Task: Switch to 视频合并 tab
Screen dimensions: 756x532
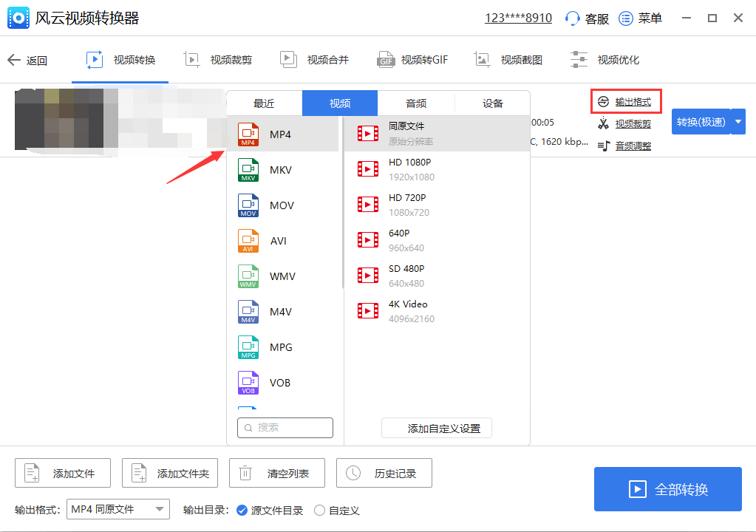Action: (x=314, y=60)
